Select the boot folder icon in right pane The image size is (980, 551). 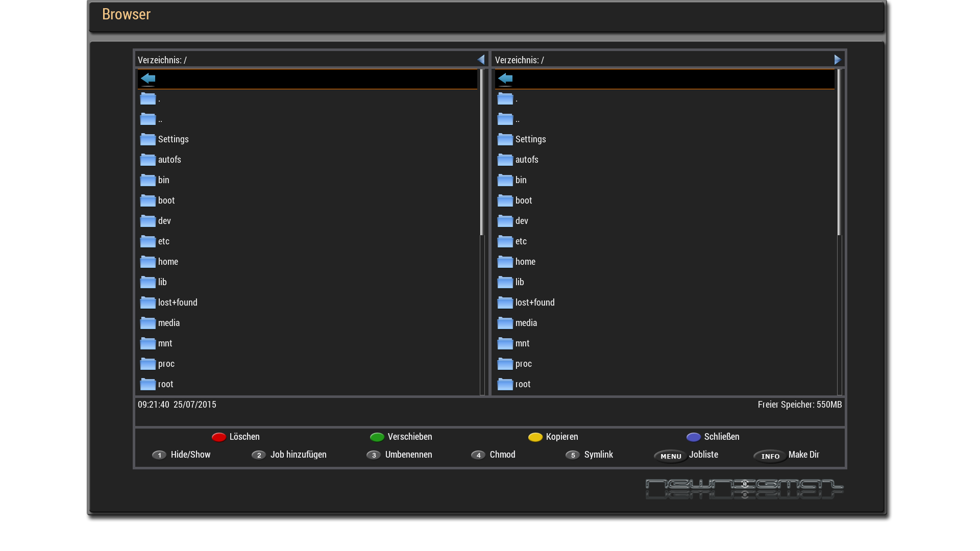tap(505, 201)
